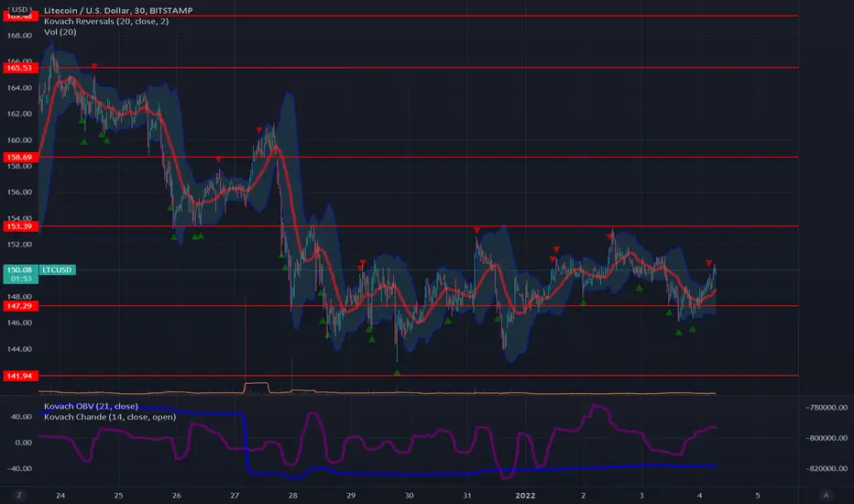Viewport: 854px width, 504px height.
Task: Click the red reversal triangle touching the 165.53 line
Action: click(x=94, y=67)
